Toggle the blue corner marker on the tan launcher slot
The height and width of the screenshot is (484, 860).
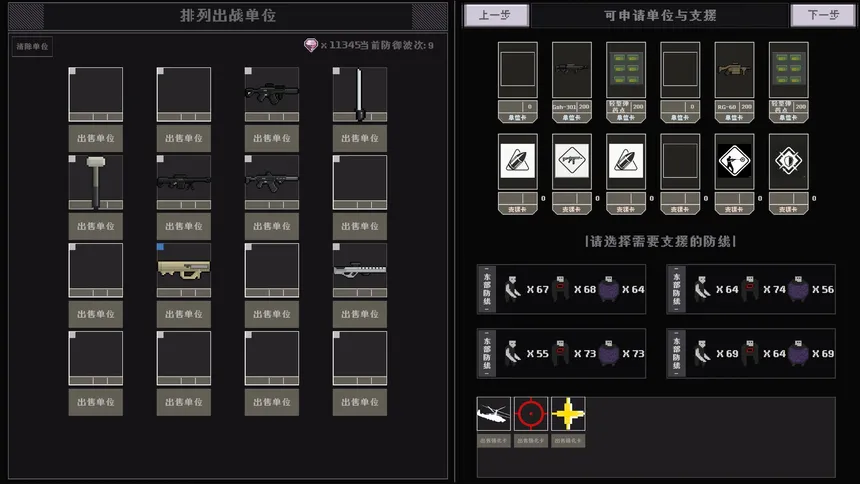click(x=160, y=247)
